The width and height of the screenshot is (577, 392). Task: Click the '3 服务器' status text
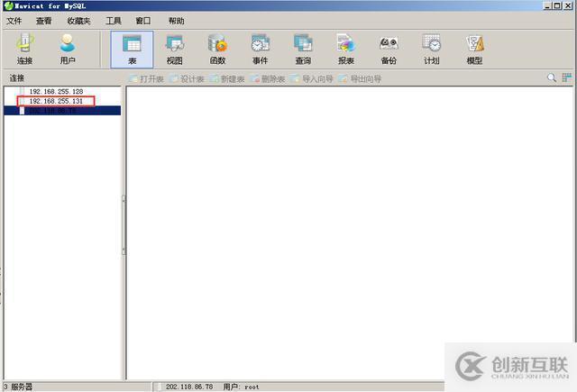(x=18, y=387)
